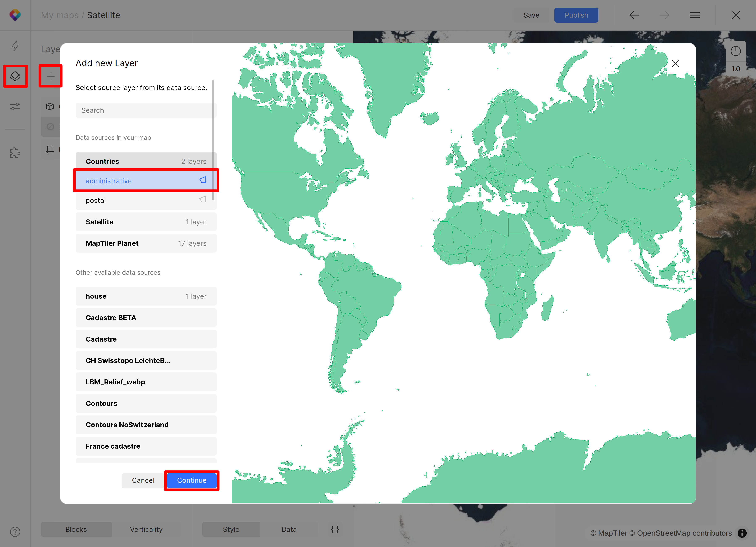Open the sliders settings icon in sidebar
The width and height of the screenshot is (756, 547).
coord(15,106)
